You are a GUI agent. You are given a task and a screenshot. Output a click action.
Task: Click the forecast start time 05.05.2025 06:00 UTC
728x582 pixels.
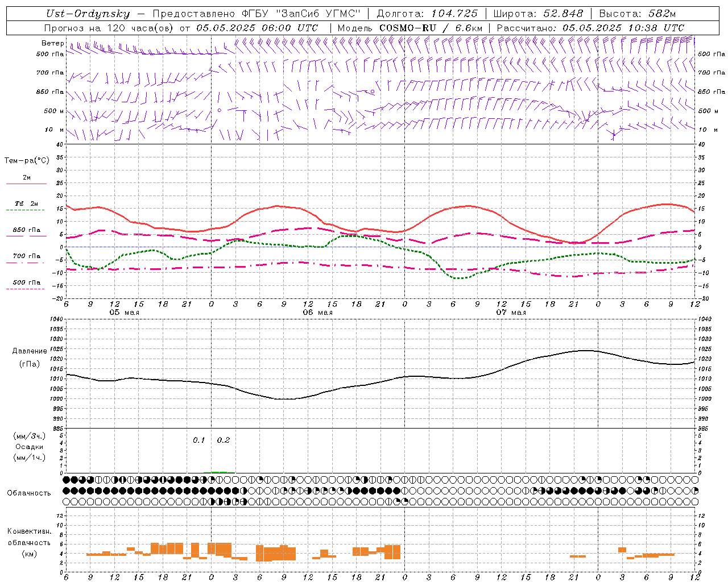[x=257, y=28]
